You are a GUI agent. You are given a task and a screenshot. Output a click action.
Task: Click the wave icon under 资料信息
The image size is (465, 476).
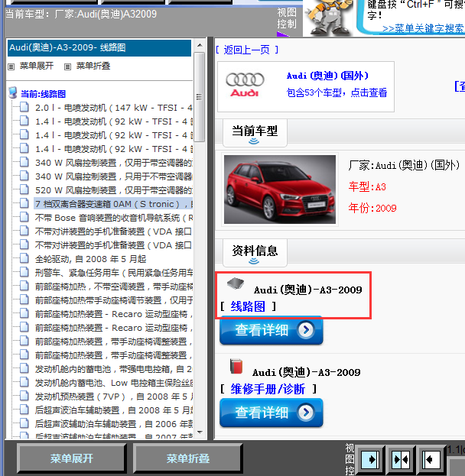coord(254,261)
